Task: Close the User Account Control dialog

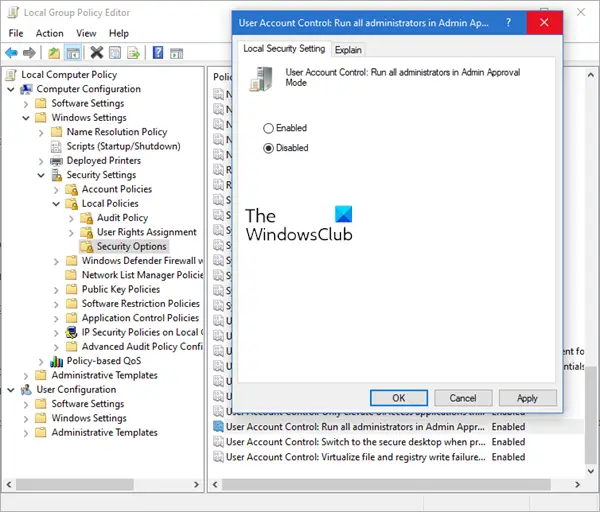Action: [x=544, y=23]
